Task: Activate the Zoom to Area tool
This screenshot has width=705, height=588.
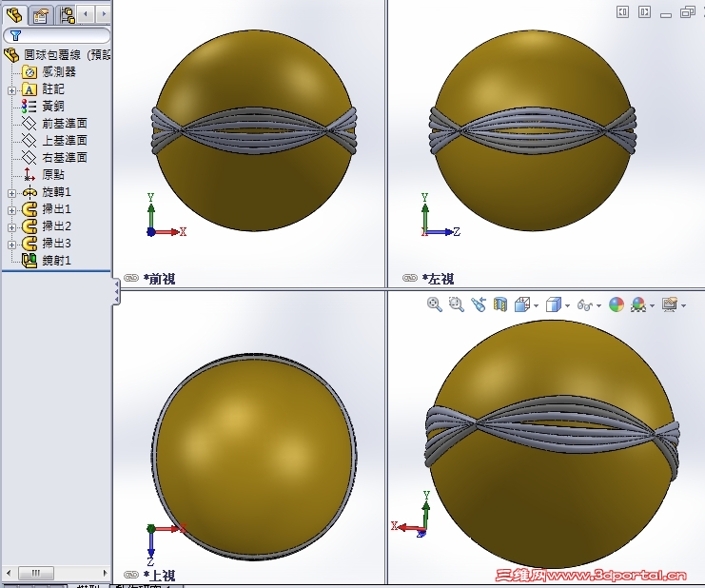Action: (x=457, y=304)
